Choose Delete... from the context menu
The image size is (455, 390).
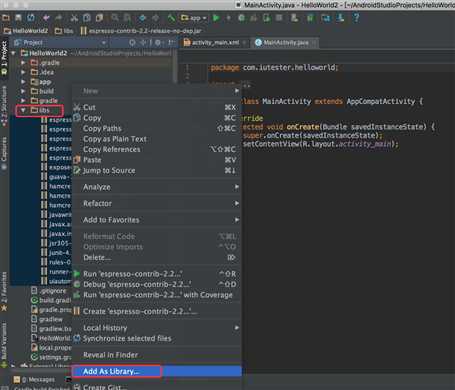coord(157,257)
